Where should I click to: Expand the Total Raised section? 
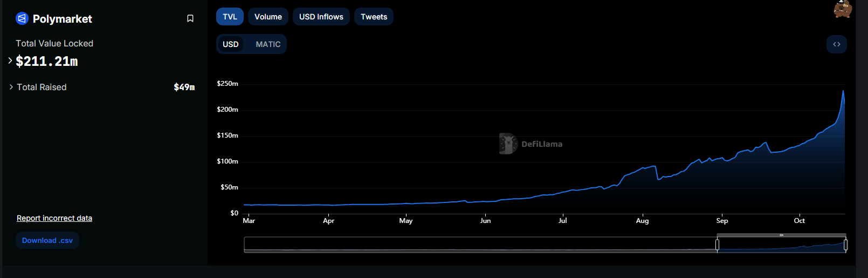pos(11,87)
